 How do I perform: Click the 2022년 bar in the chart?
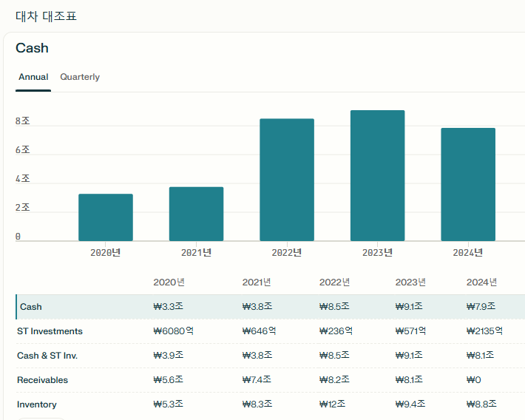click(287, 180)
